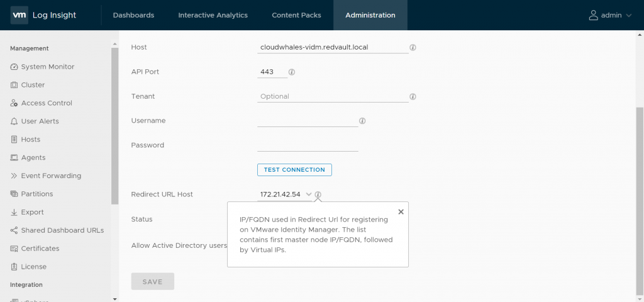The height and width of the screenshot is (302, 644).
Task: Click the sidebar scroll up arrow
Action: pos(114,43)
